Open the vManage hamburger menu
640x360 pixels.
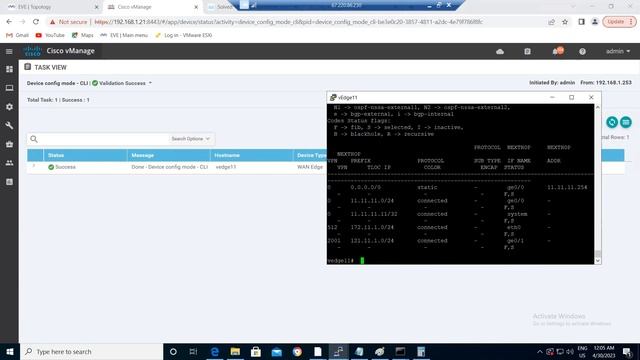[9, 51]
